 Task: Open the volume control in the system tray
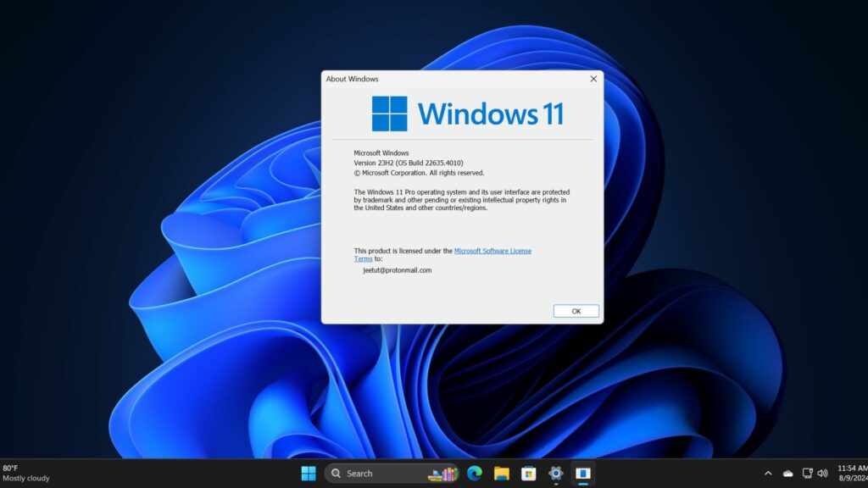(822, 473)
